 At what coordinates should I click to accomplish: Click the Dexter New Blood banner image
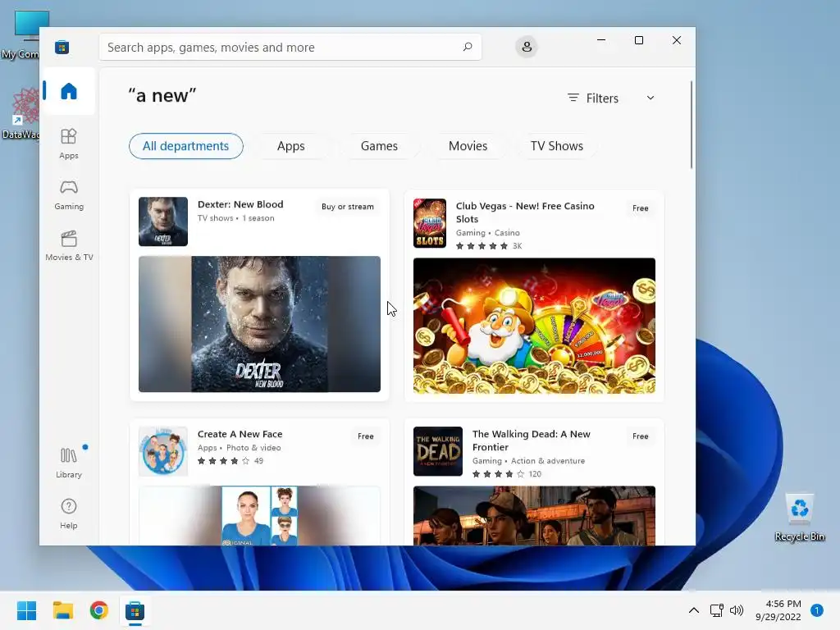[259, 324]
